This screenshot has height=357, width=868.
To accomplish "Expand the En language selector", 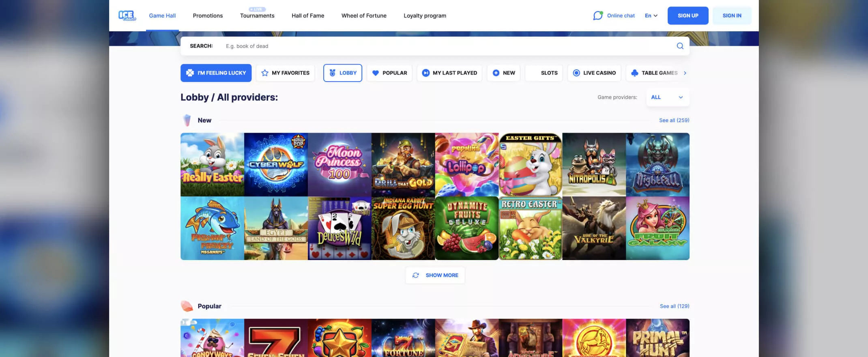I will click(651, 15).
